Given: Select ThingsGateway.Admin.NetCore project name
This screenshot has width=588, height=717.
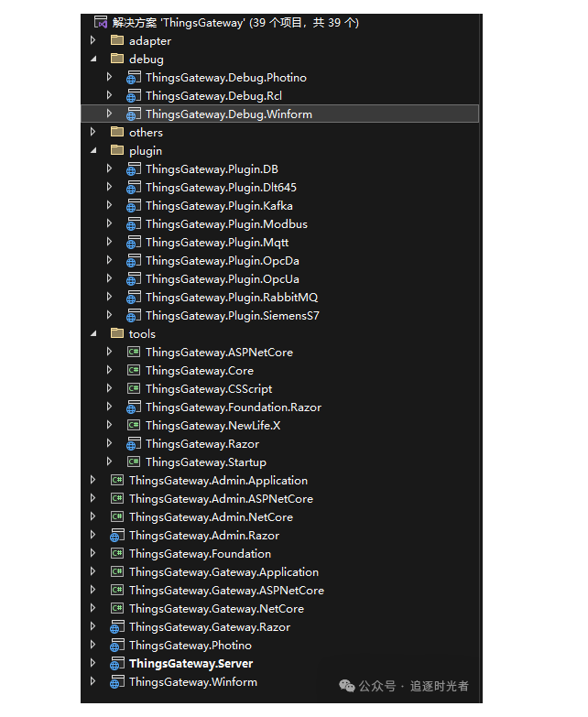Looking at the screenshot, I should 211,516.
